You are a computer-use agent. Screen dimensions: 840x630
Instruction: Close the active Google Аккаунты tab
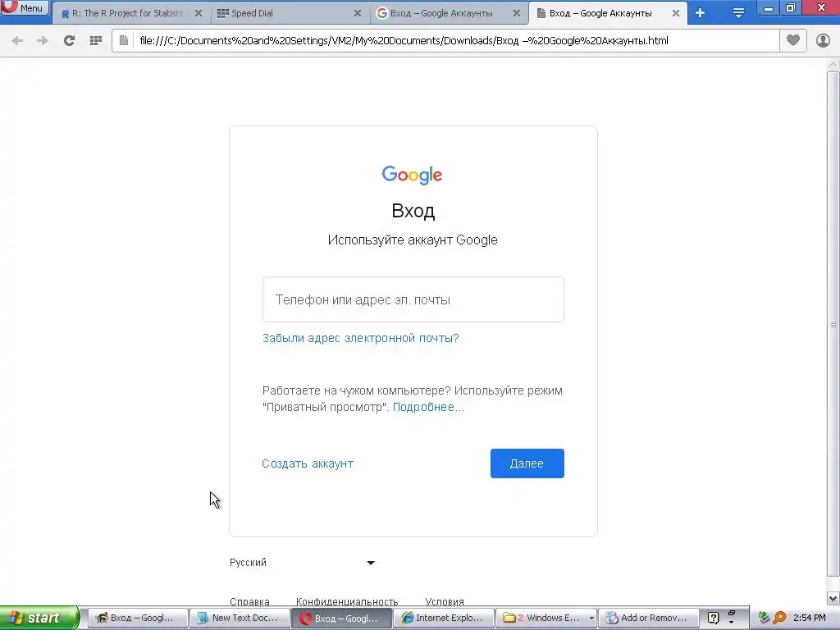click(x=676, y=13)
